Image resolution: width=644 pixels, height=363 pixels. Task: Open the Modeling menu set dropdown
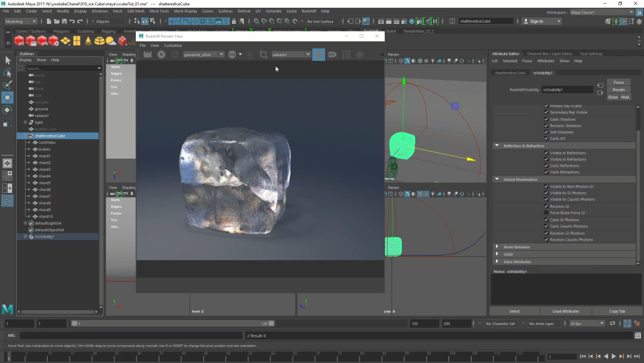point(20,21)
